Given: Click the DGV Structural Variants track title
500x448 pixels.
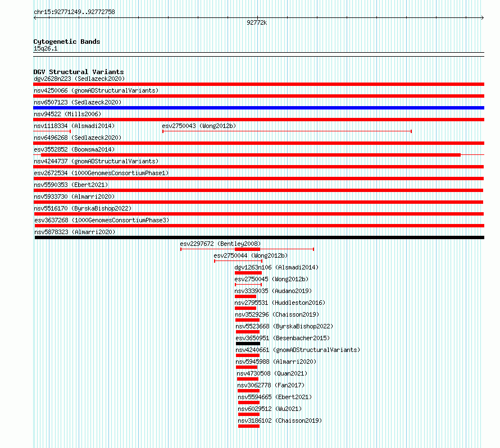Looking at the screenshot, I should tap(79, 72).
